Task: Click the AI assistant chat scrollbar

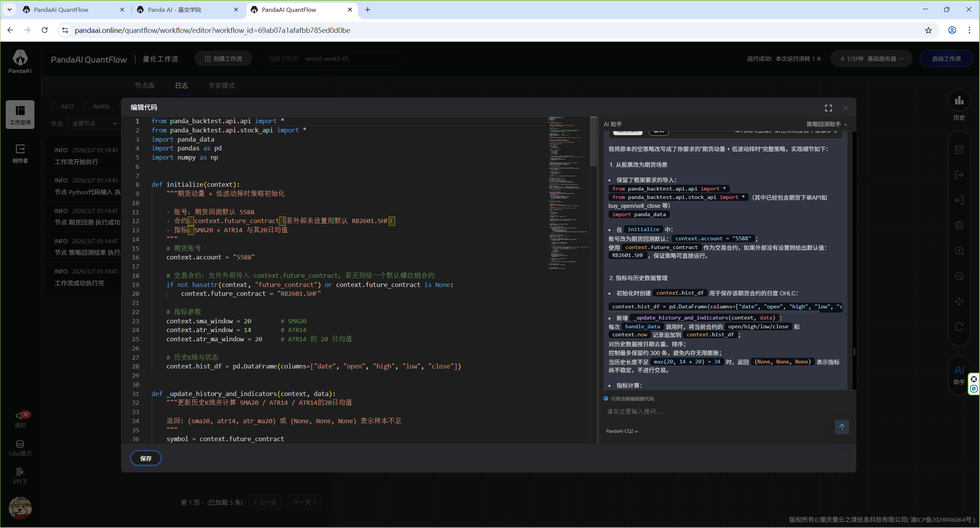Action: point(854,351)
